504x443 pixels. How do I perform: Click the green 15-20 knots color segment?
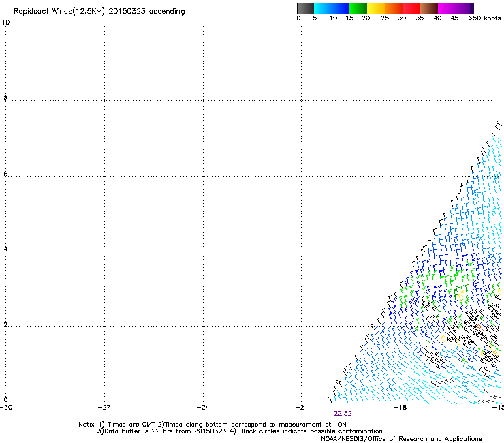[358, 8]
